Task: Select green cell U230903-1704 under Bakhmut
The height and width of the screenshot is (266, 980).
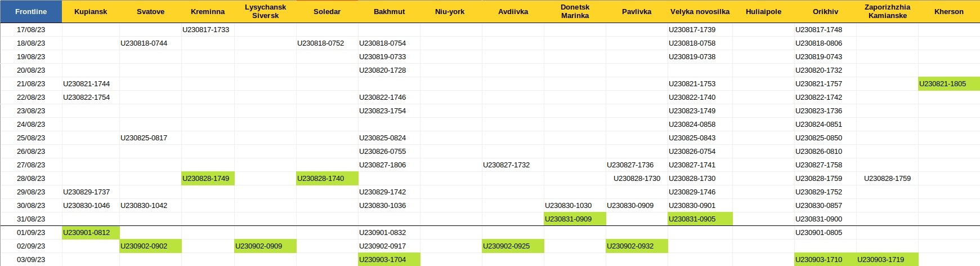Action: click(x=389, y=260)
